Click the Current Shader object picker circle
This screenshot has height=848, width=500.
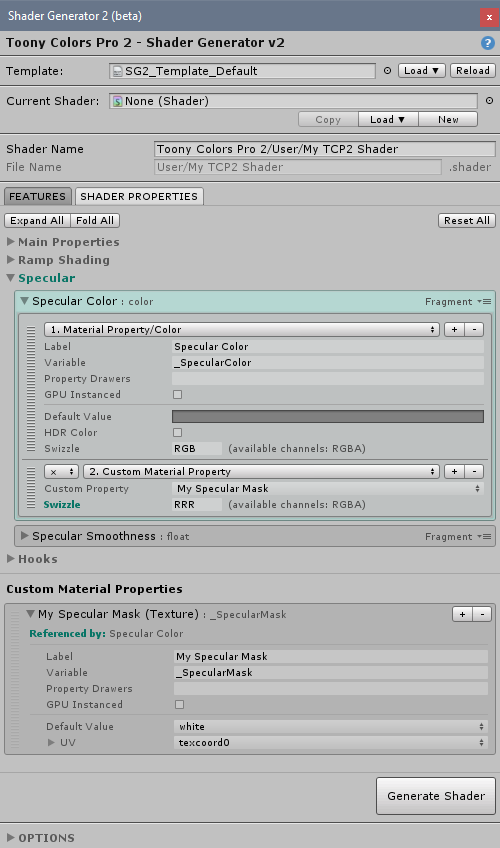[x=489, y=101]
